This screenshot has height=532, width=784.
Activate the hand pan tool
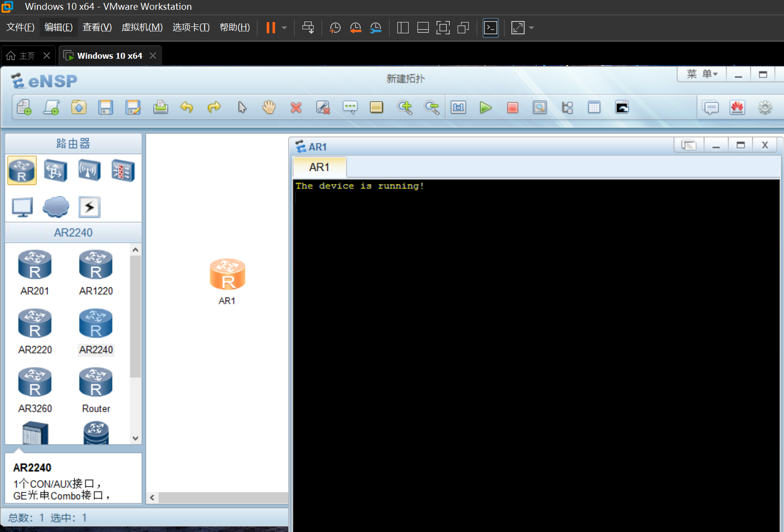(269, 107)
